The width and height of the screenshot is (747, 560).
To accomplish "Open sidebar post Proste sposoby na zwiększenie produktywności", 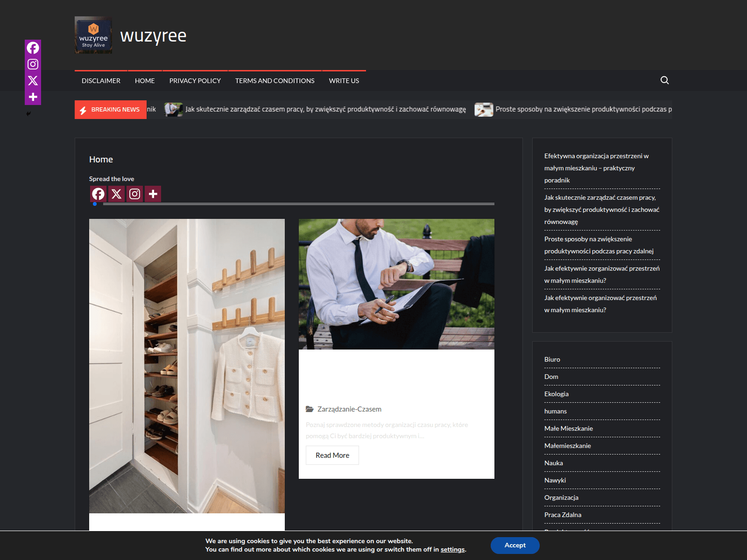I will 599,245.
